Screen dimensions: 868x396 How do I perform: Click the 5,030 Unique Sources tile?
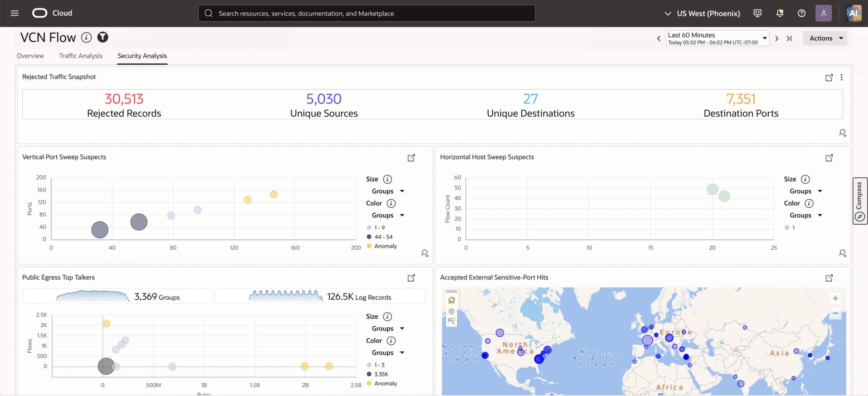click(324, 105)
